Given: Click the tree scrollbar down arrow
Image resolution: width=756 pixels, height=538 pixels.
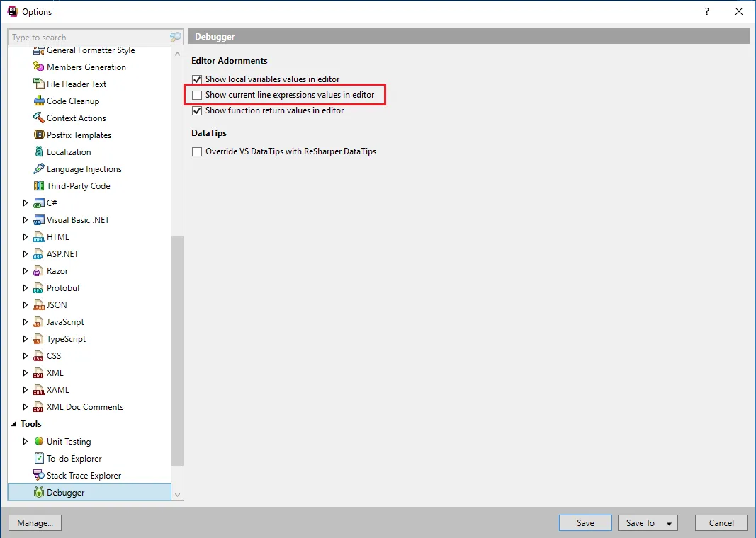Looking at the screenshot, I should (177, 495).
